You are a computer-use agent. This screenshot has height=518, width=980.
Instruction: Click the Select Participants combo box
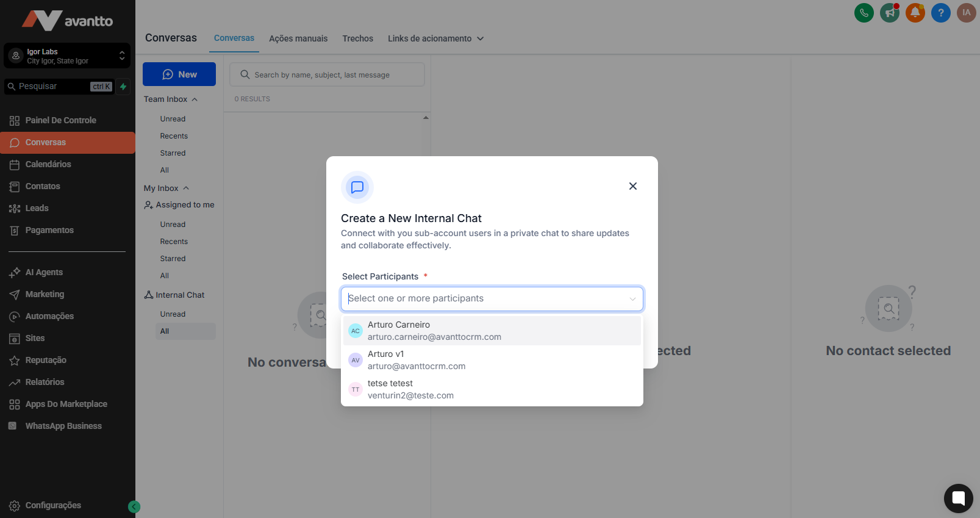[x=492, y=299]
